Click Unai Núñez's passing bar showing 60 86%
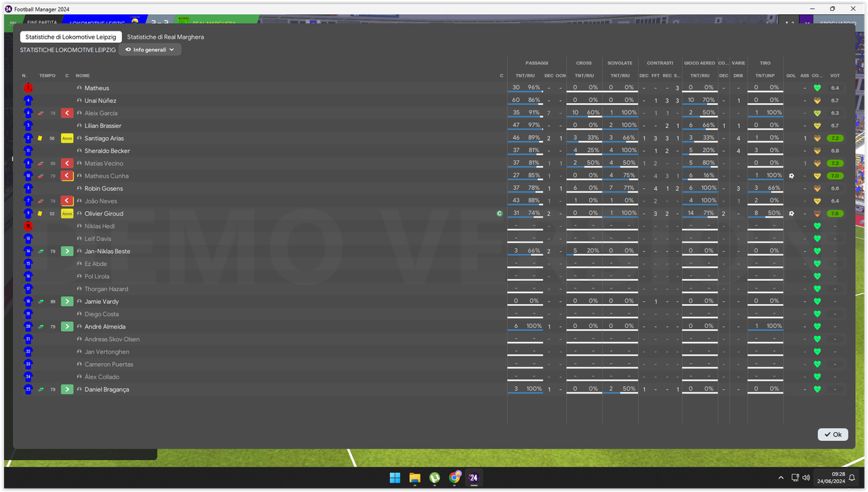 [526, 100]
